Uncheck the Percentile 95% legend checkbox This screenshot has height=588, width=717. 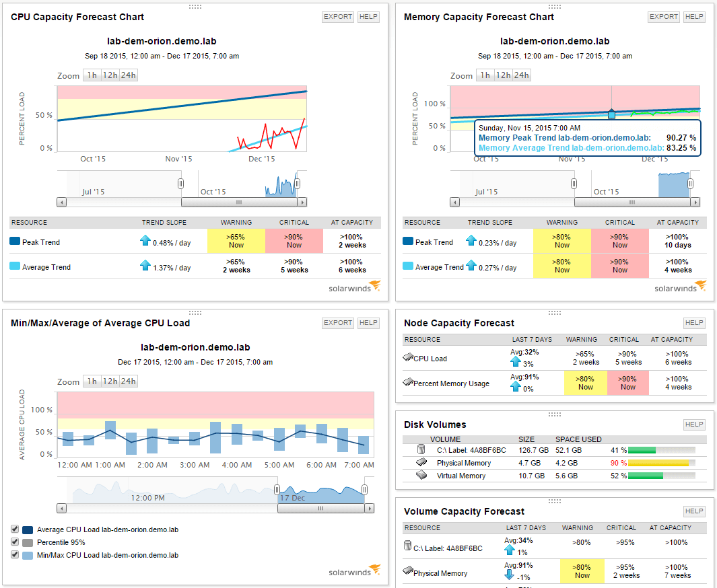[15, 542]
